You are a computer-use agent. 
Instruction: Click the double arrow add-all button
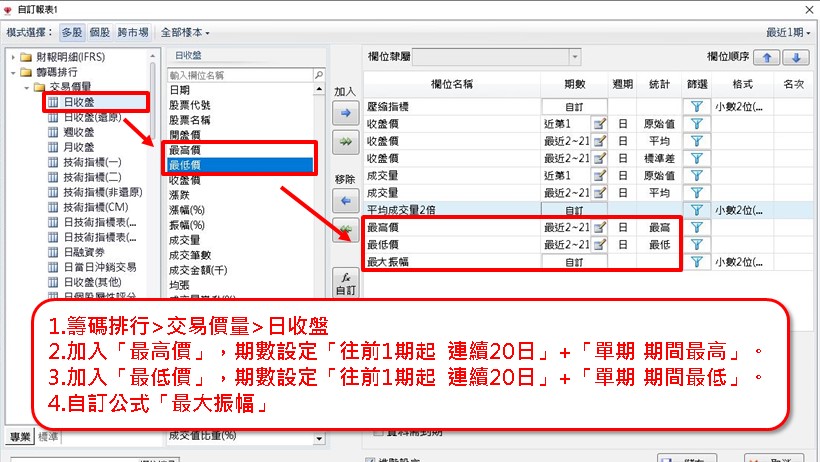pos(346,141)
